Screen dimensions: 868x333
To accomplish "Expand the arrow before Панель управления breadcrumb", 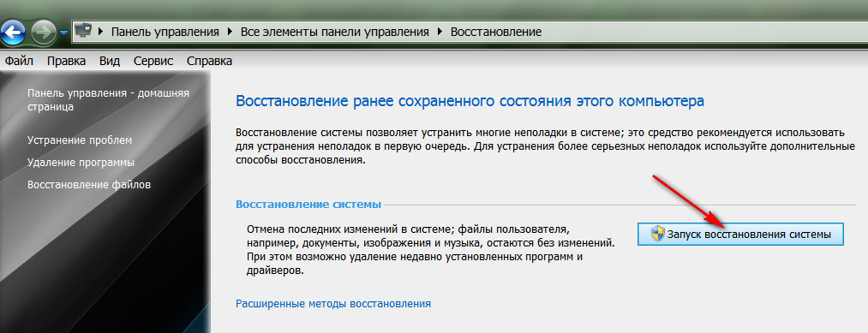I will point(101,32).
